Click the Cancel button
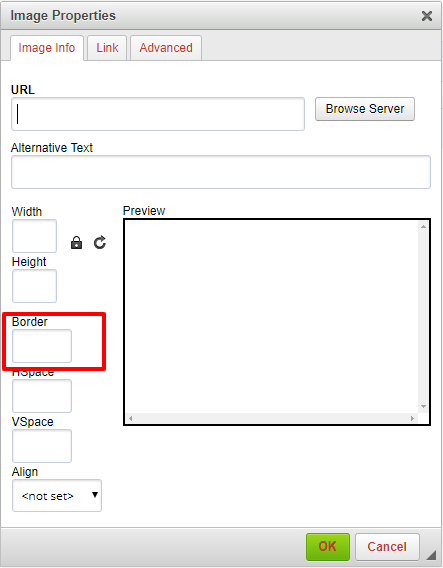Image resolution: width=443 pixels, height=568 pixels. tap(387, 546)
